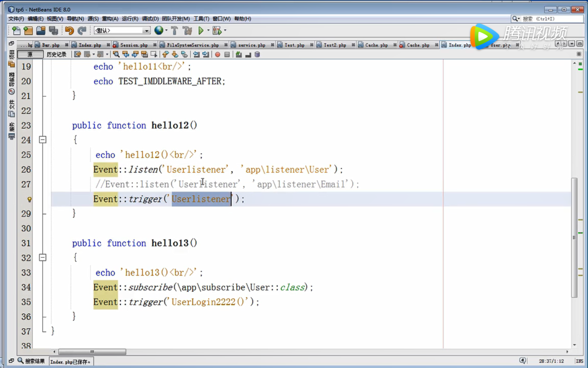The height and width of the screenshot is (368, 588).
Task: Run the project with green play
Action: tap(201, 31)
